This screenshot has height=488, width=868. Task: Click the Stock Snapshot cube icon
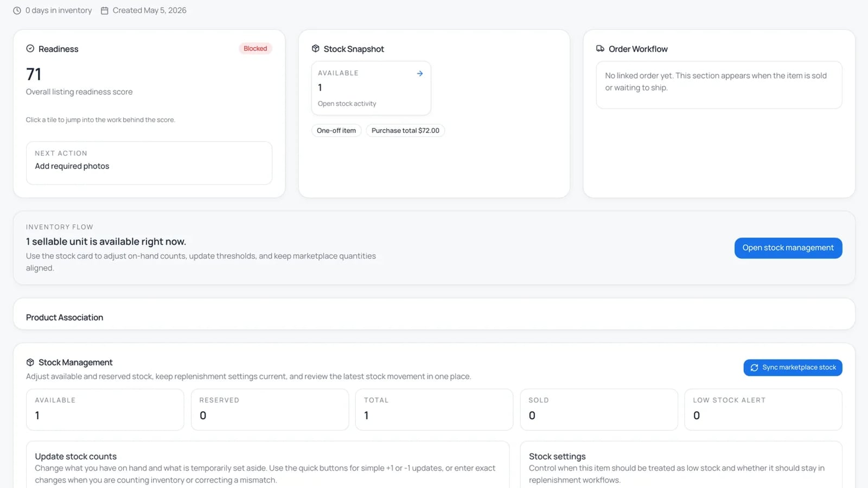316,49
